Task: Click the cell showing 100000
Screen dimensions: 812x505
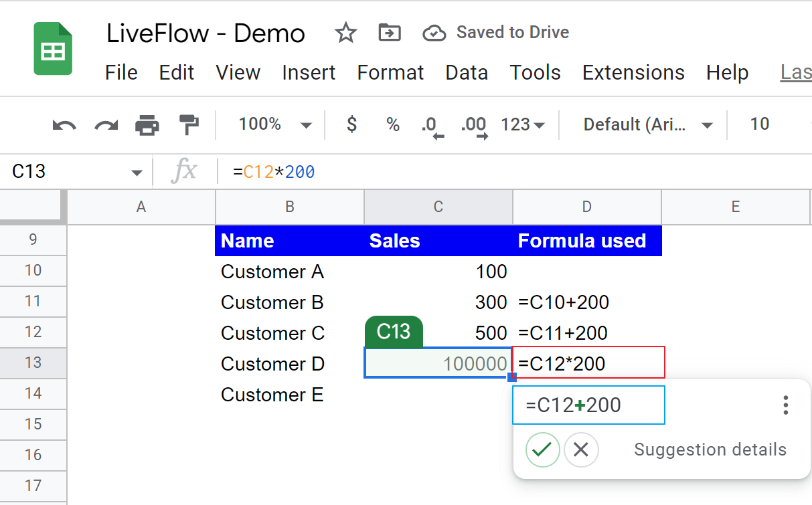Action: pos(438,363)
